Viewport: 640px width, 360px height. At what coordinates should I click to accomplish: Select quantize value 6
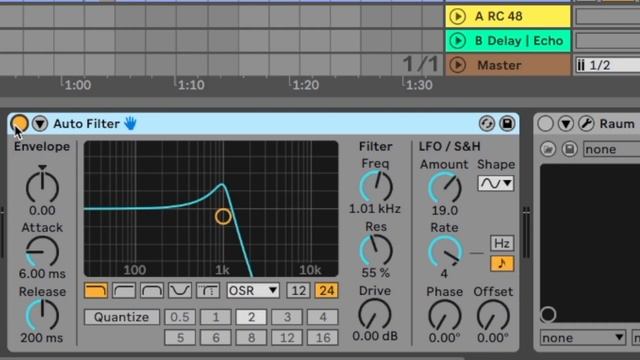coord(216,338)
